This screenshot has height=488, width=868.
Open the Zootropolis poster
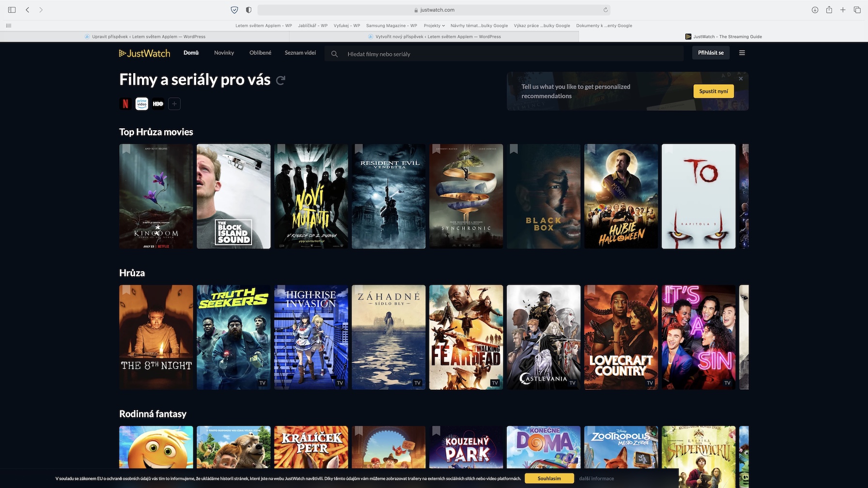pos(621,447)
